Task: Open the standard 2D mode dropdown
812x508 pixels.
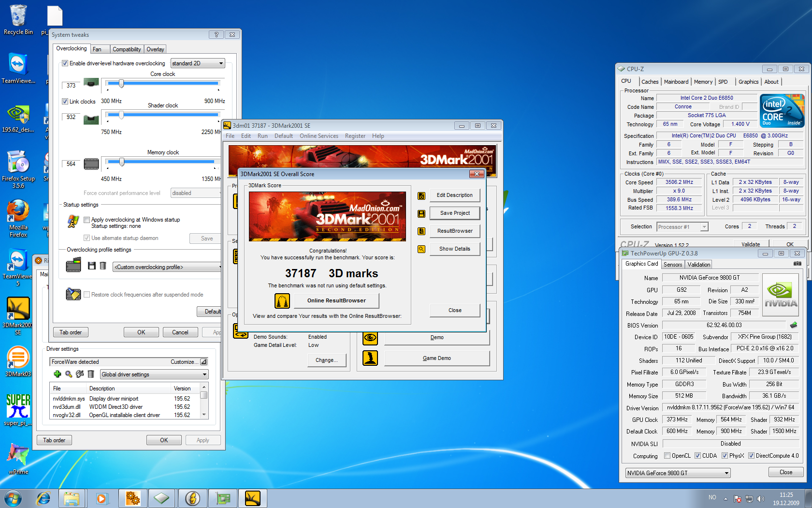Action: 198,63
